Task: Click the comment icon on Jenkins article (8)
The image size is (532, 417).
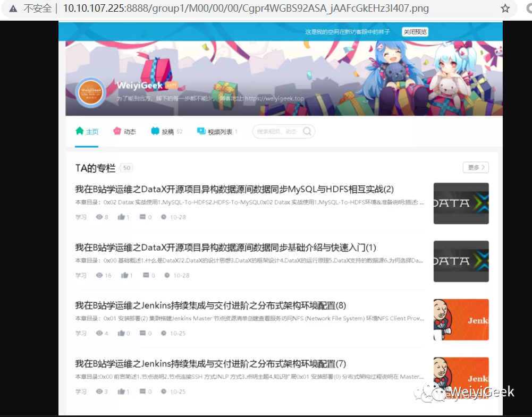Action: (142, 333)
